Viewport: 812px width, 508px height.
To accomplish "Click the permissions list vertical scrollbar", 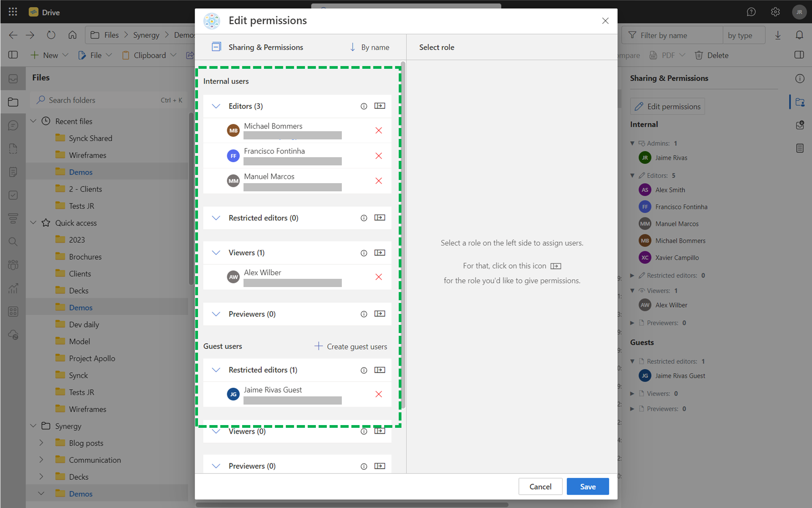I will (403, 235).
